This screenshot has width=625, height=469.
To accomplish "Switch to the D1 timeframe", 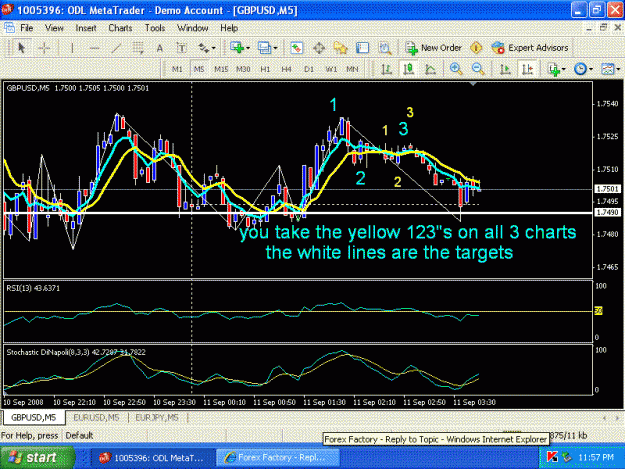I will [309, 69].
